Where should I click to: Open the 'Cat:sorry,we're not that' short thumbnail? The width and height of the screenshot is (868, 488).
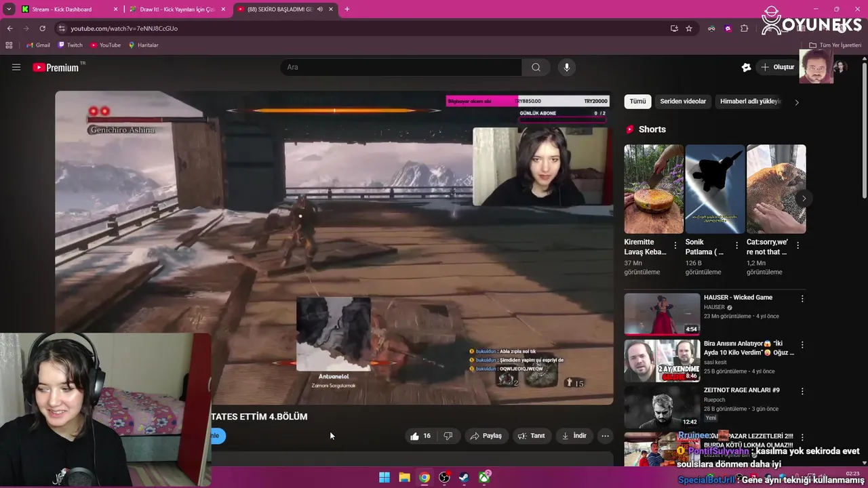[x=776, y=188]
